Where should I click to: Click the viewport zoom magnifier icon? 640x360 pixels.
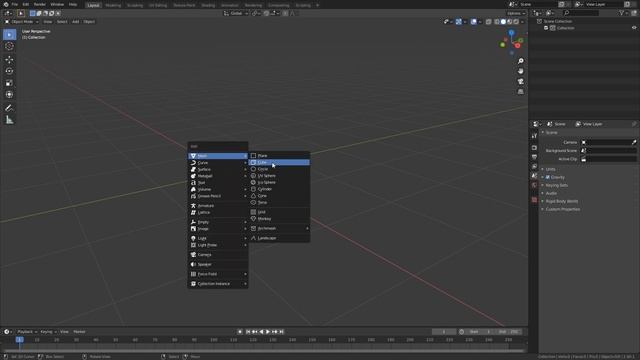point(520,61)
